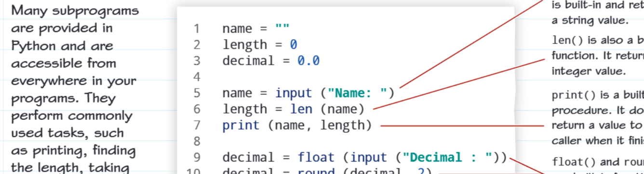Click the 'the length, taking' text line
This screenshot has width=644, height=174.
(70, 167)
